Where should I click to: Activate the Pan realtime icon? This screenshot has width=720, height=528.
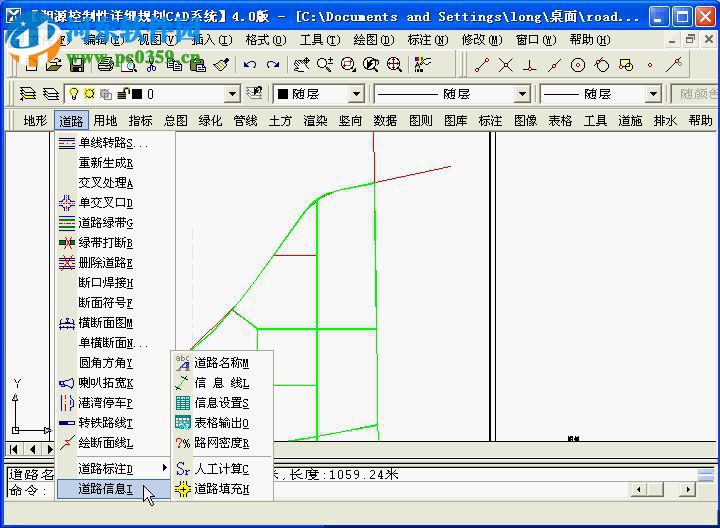[x=302, y=65]
